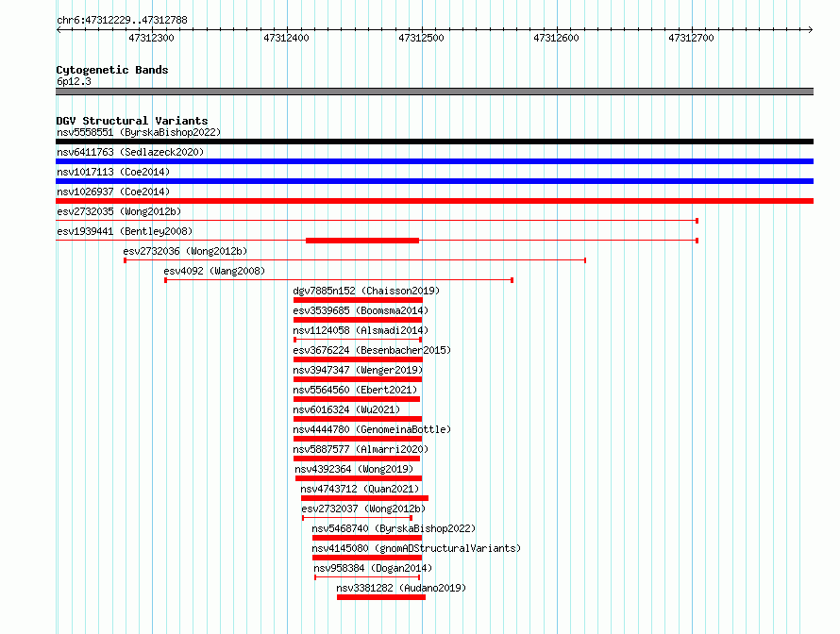
Task: Click the red bar under dgv7885n152
Action: (358, 300)
